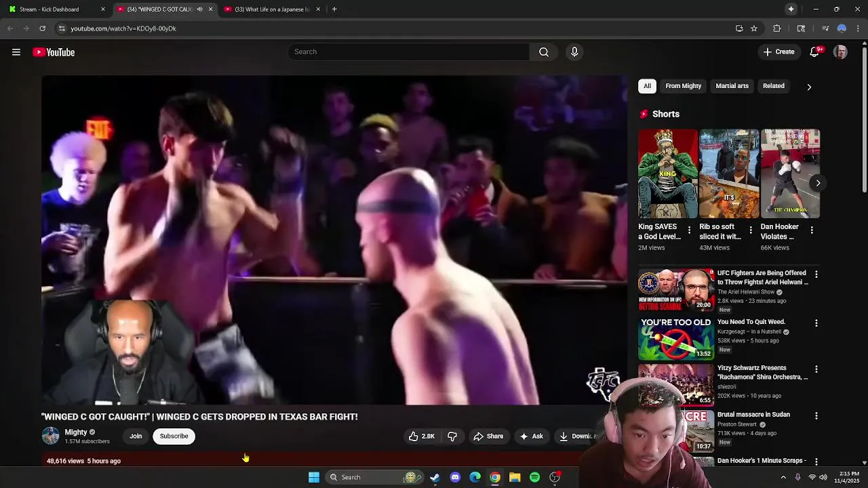868x488 pixels.
Task: Open the account avatar menu
Action: click(840, 52)
